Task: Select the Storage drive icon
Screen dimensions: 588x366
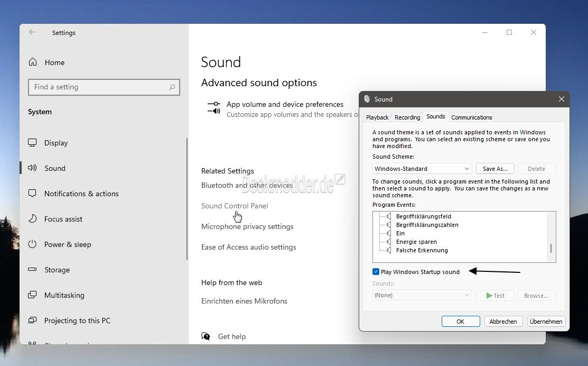Action: point(33,269)
